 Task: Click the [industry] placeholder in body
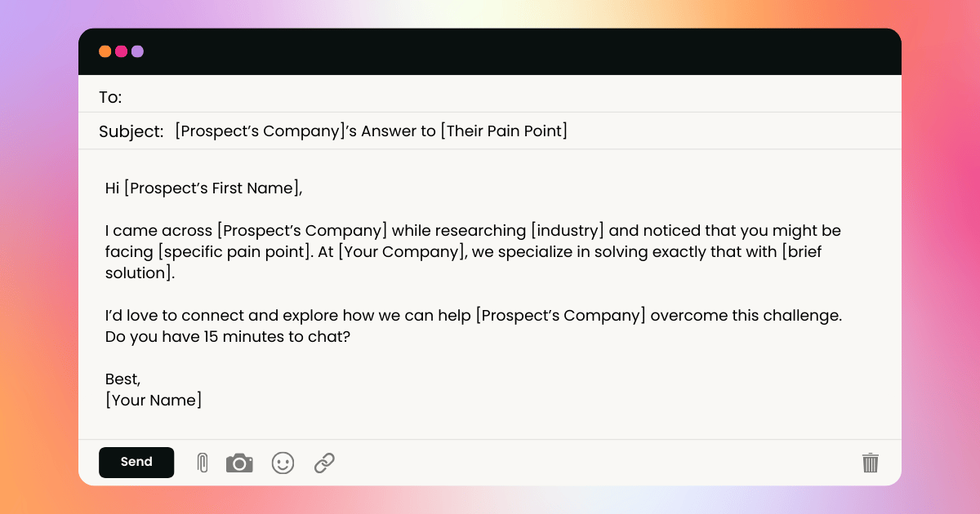(x=568, y=231)
